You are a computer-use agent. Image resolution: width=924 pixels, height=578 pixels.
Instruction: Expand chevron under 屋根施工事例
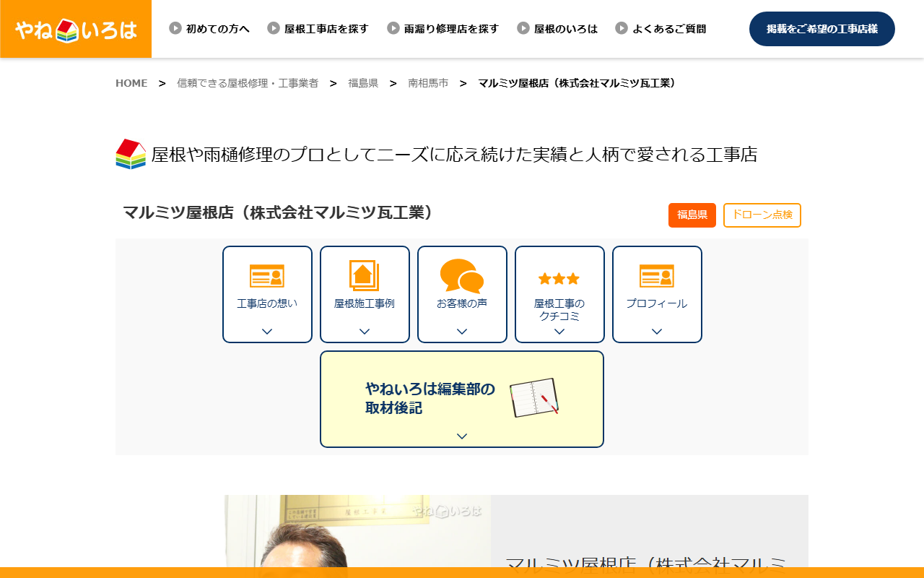coord(365,332)
